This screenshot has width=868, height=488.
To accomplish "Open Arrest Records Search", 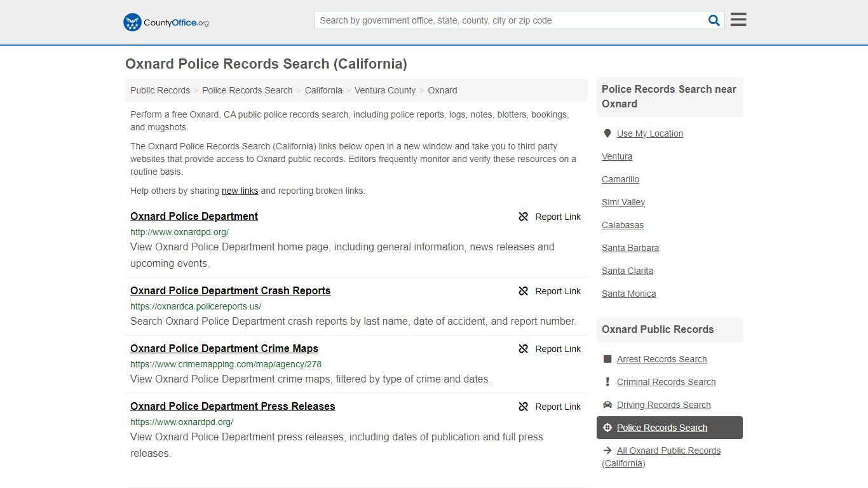I will pyautogui.click(x=661, y=359).
